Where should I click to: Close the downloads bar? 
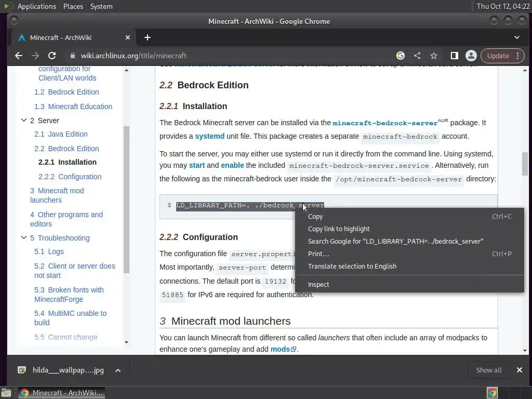[520, 370]
